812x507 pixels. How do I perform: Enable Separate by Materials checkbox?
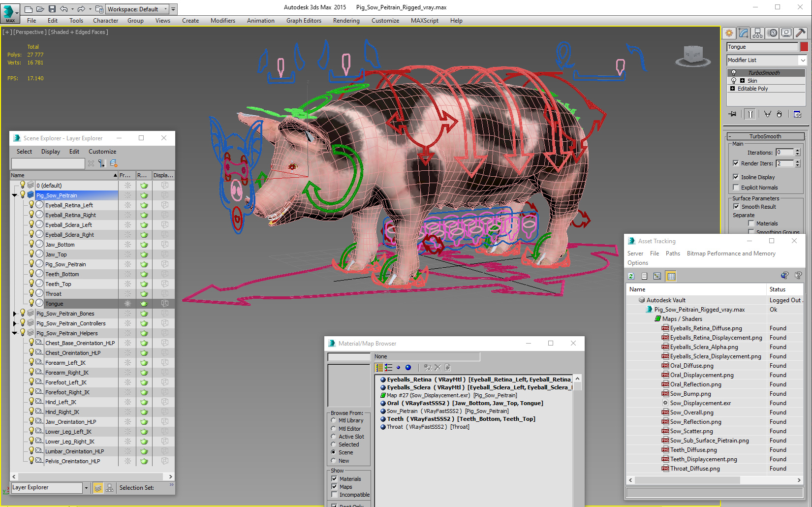(x=751, y=223)
